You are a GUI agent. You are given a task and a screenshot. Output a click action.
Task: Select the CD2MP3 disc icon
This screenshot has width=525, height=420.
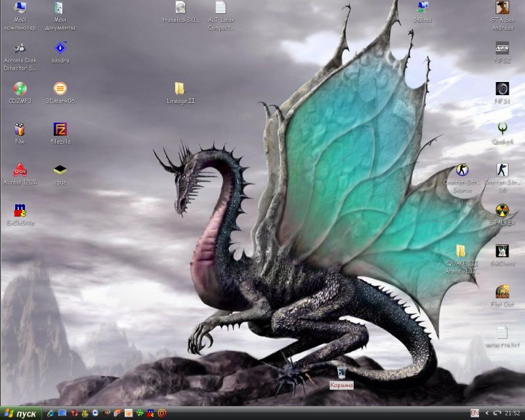20,93
